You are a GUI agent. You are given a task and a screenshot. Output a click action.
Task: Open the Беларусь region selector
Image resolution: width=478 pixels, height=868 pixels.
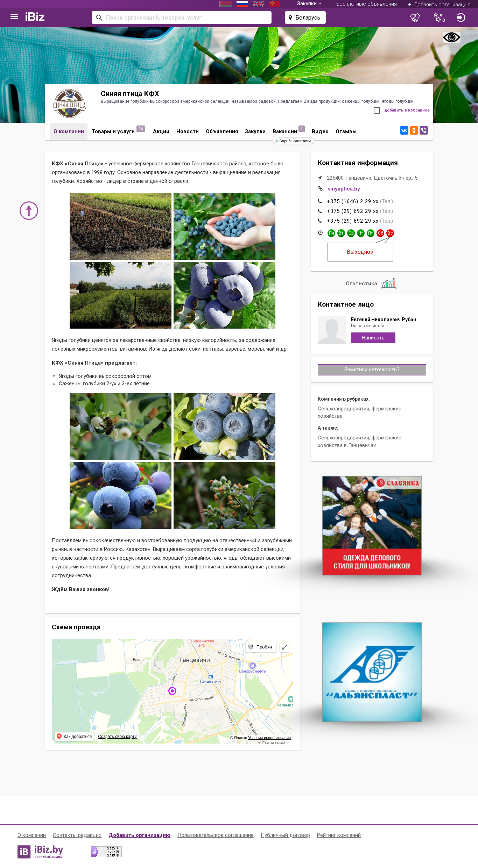[x=305, y=17]
